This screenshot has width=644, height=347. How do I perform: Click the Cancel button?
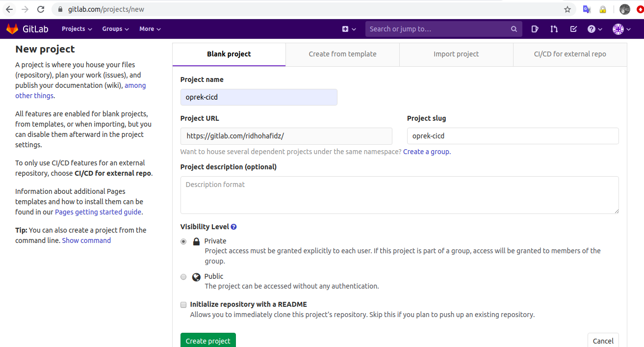[x=603, y=340]
